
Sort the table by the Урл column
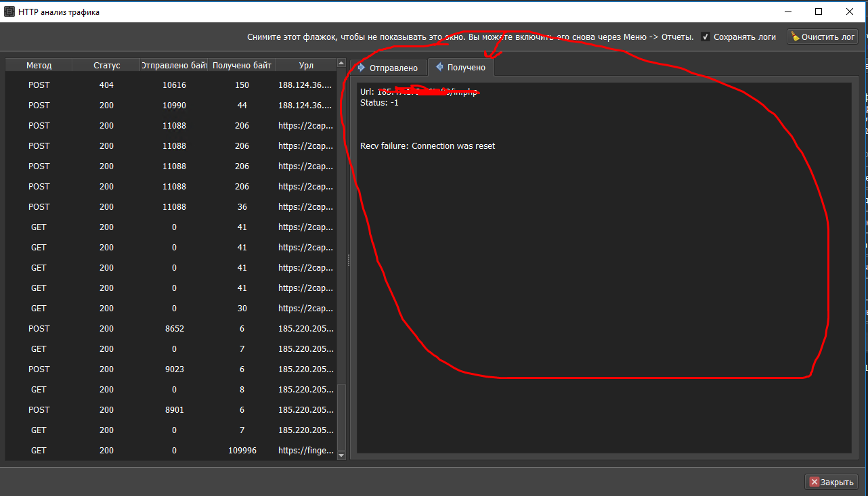click(x=305, y=65)
